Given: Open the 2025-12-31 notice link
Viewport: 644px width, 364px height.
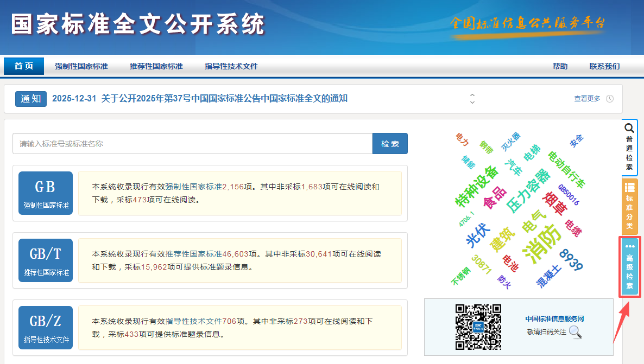Looking at the screenshot, I should point(199,99).
